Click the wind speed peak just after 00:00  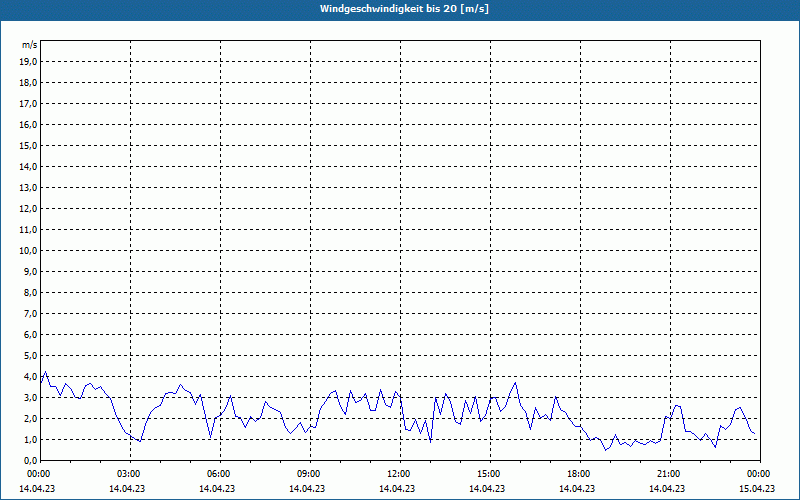coord(44,372)
